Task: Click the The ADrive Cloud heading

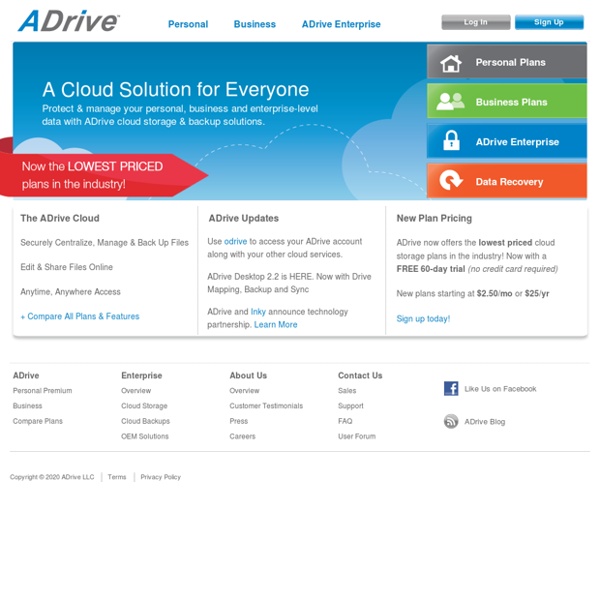Action: click(x=60, y=218)
